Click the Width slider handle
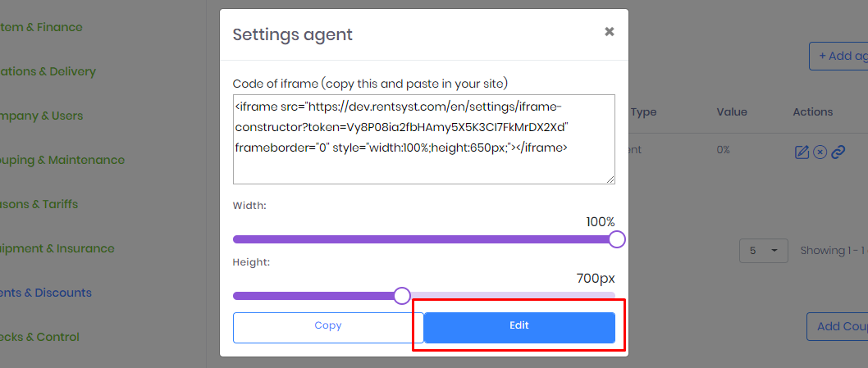868x368 pixels. (617, 239)
